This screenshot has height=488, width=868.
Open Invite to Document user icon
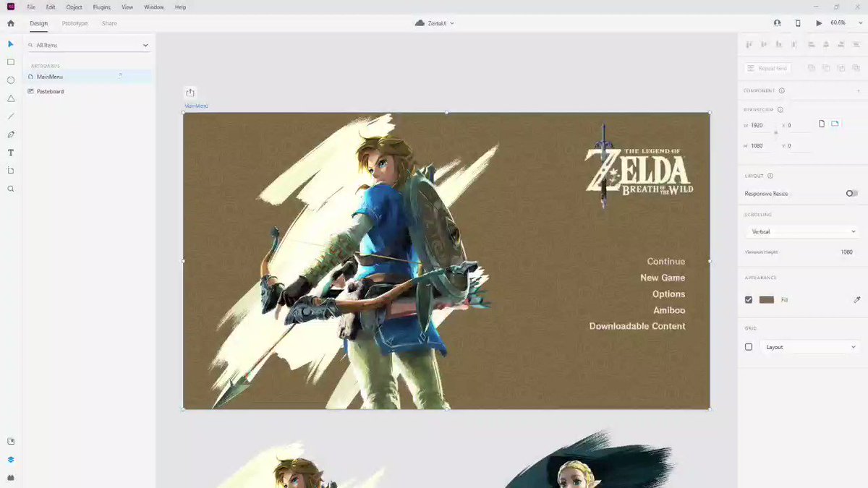(x=778, y=23)
